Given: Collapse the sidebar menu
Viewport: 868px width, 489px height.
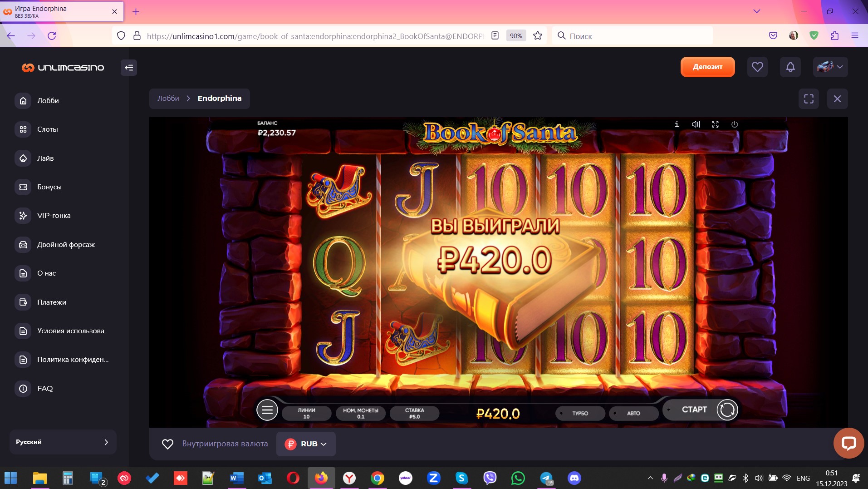Looking at the screenshot, I should [129, 68].
